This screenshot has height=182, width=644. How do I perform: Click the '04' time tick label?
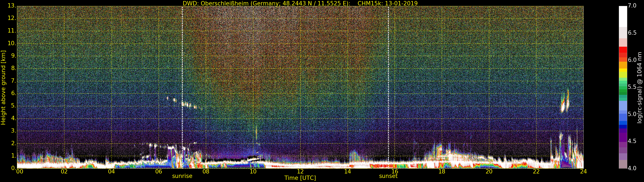click(111, 172)
